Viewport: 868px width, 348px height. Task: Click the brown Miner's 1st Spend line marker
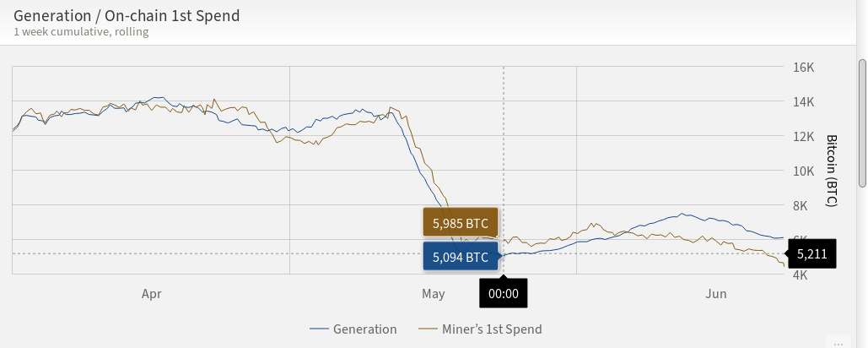[428, 329]
